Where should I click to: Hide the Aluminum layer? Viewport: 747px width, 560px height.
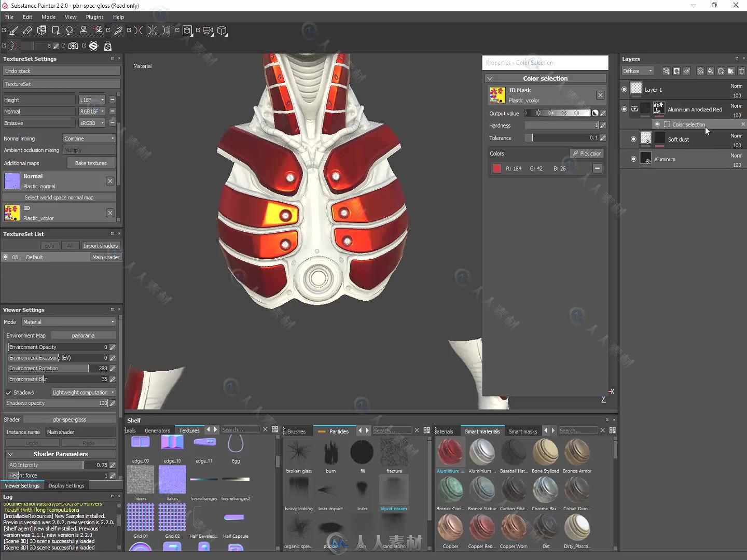click(633, 159)
